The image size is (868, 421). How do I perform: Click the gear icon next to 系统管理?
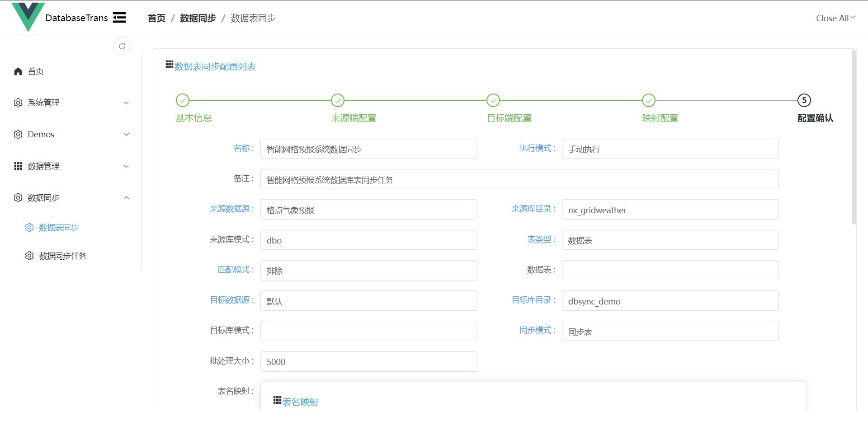click(18, 103)
